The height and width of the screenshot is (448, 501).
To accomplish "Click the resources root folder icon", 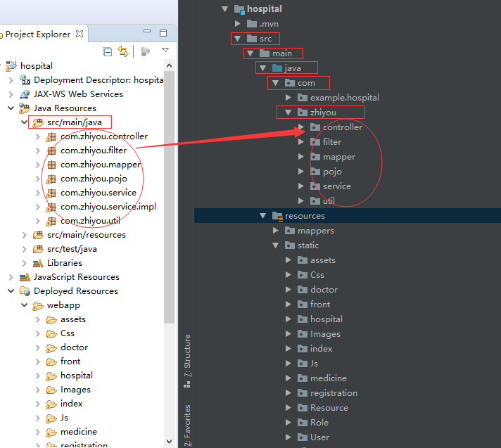I will point(277,216).
